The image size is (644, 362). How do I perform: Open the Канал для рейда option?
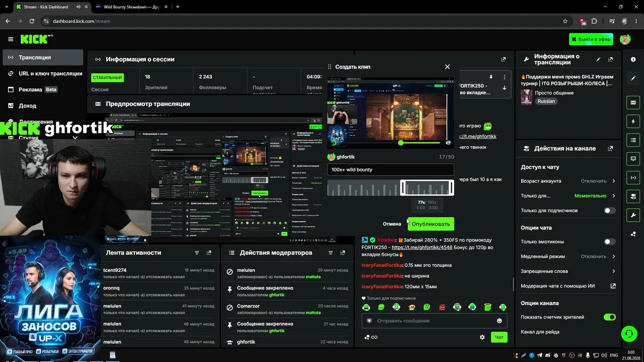[x=568, y=332]
